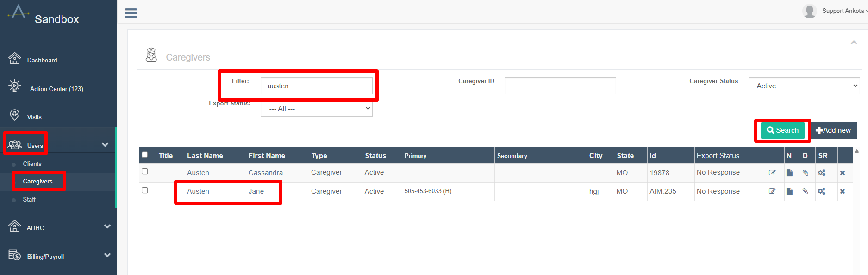Open documents paperclip for Cassandra Austen
This screenshot has height=275, width=868.
806,173
